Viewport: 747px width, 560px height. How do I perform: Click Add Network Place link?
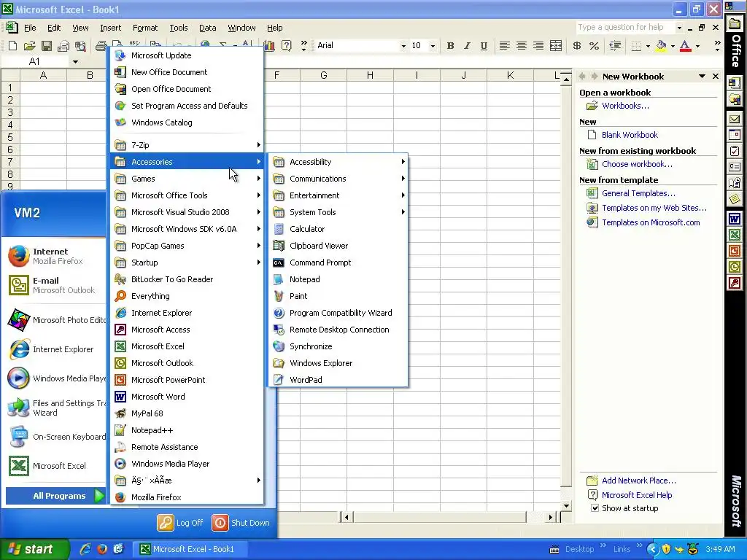(638, 481)
